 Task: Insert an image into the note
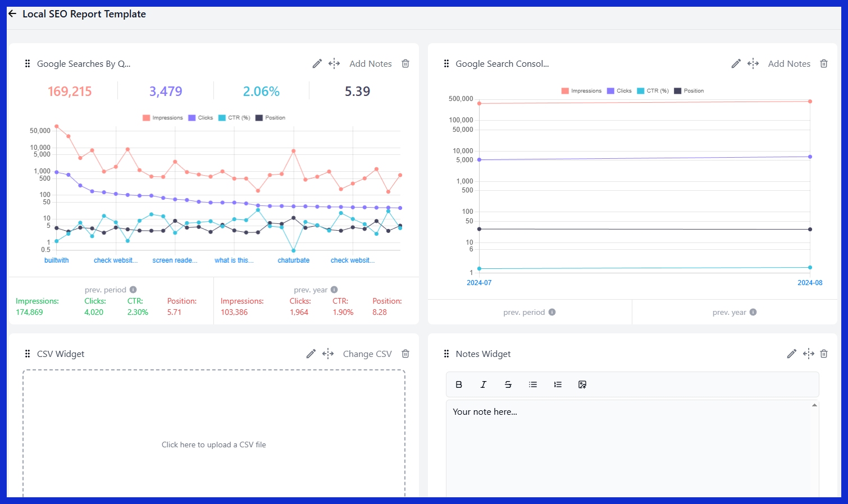point(582,384)
